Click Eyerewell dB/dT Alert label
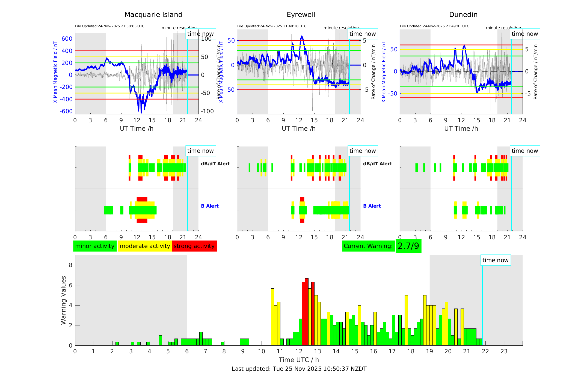 pyautogui.click(x=377, y=164)
